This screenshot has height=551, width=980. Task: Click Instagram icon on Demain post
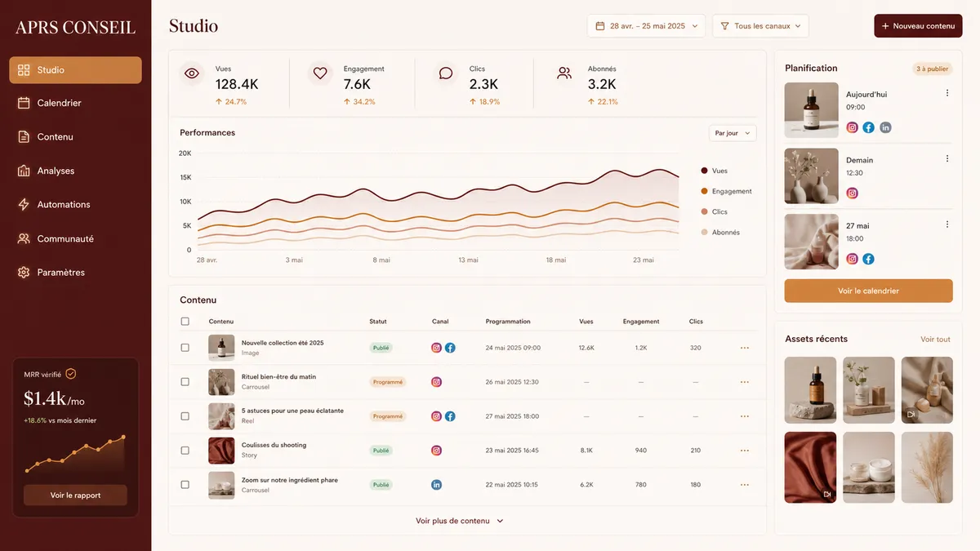pyautogui.click(x=852, y=193)
